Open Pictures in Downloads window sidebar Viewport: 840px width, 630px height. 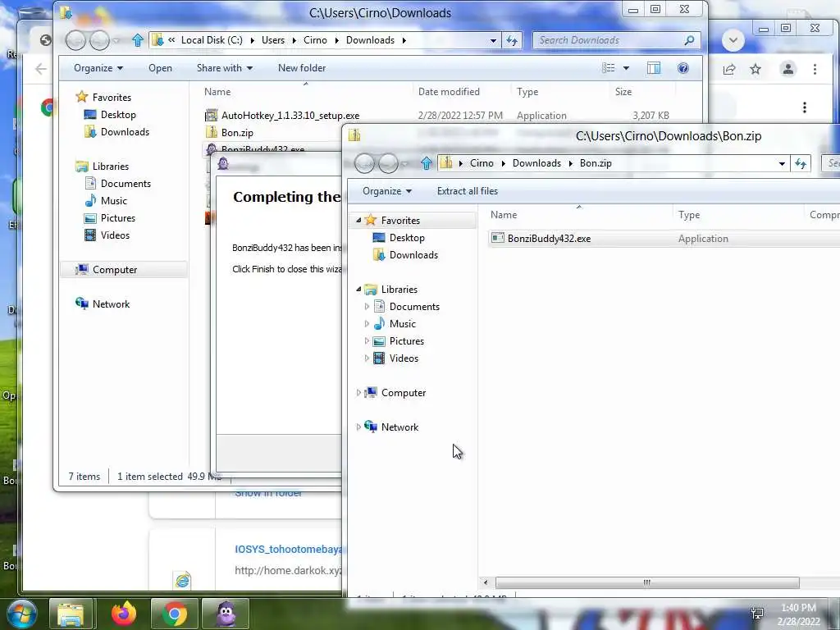(118, 218)
